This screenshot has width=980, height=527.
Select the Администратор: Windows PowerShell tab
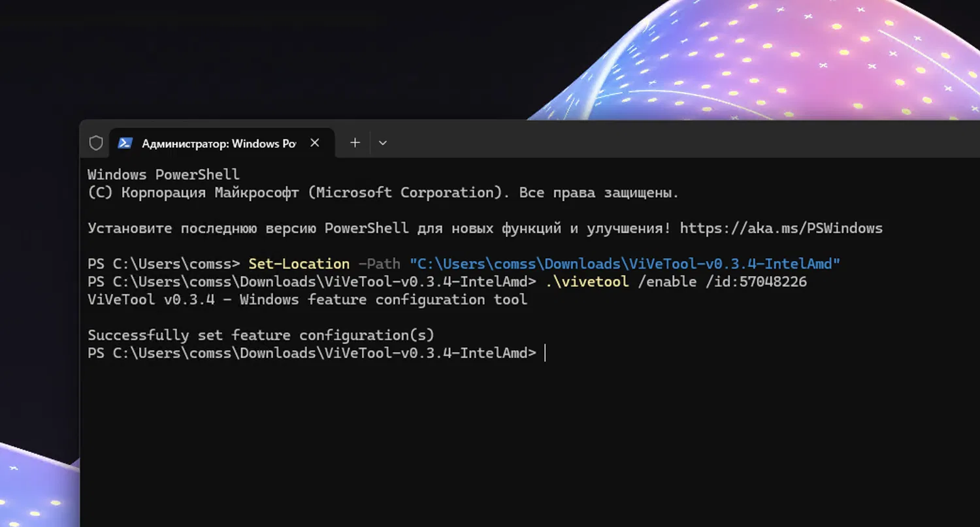pos(221,143)
